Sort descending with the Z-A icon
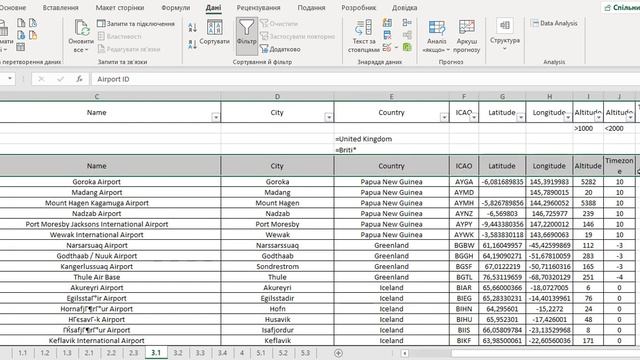This screenshot has width=640, height=360. (192, 44)
